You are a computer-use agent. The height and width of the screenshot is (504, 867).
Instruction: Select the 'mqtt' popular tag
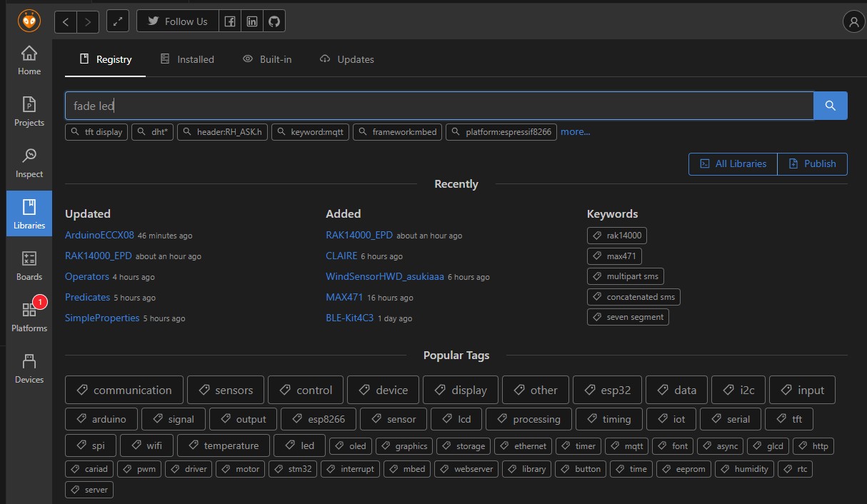click(626, 446)
